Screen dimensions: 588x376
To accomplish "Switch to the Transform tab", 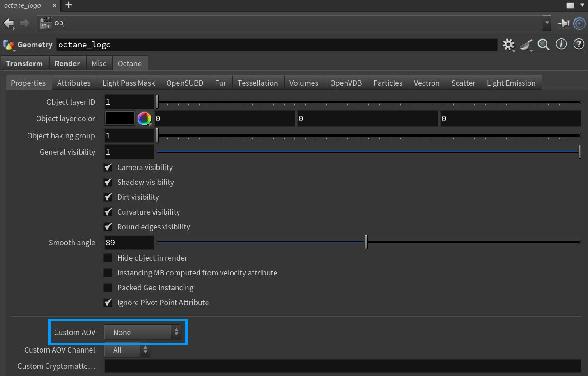I will (x=24, y=64).
